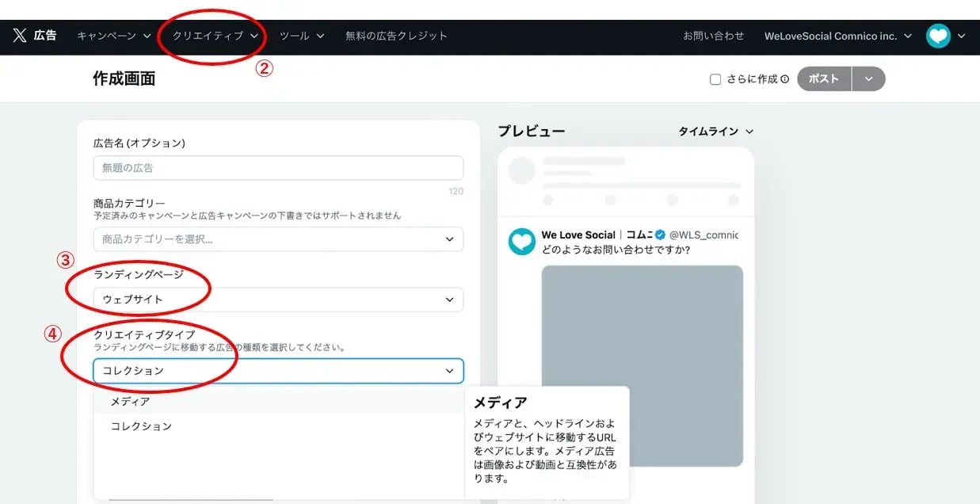Click the verified badge in the preview post
The width and height of the screenshot is (980, 504).
(x=660, y=235)
